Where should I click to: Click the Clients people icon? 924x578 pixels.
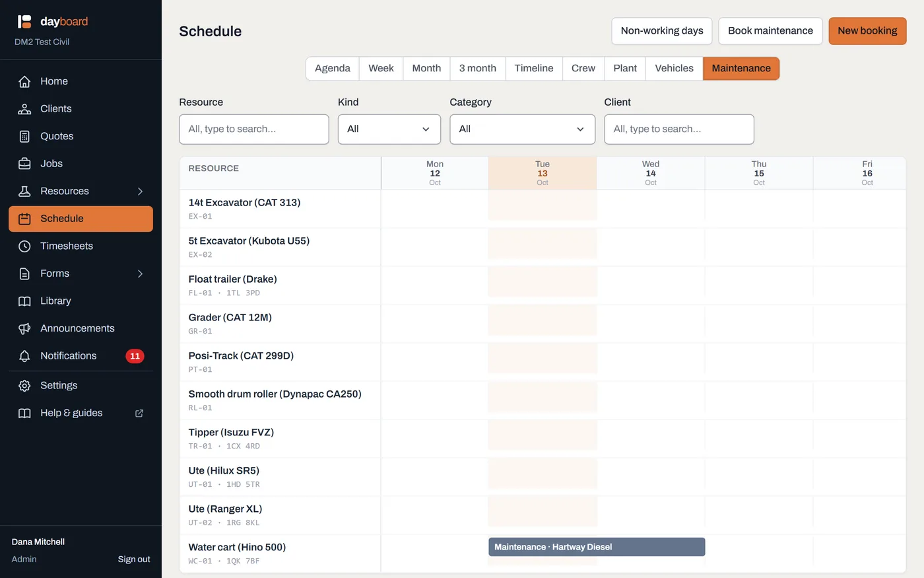tap(24, 109)
